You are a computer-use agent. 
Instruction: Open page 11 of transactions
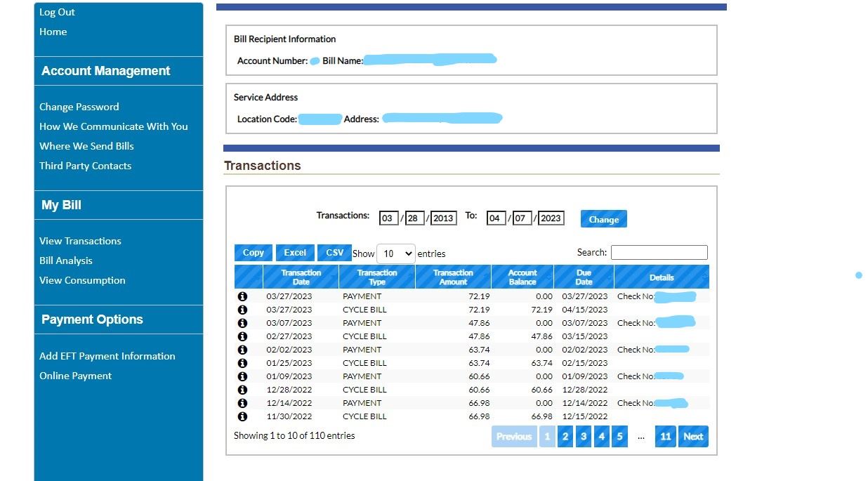(665, 436)
